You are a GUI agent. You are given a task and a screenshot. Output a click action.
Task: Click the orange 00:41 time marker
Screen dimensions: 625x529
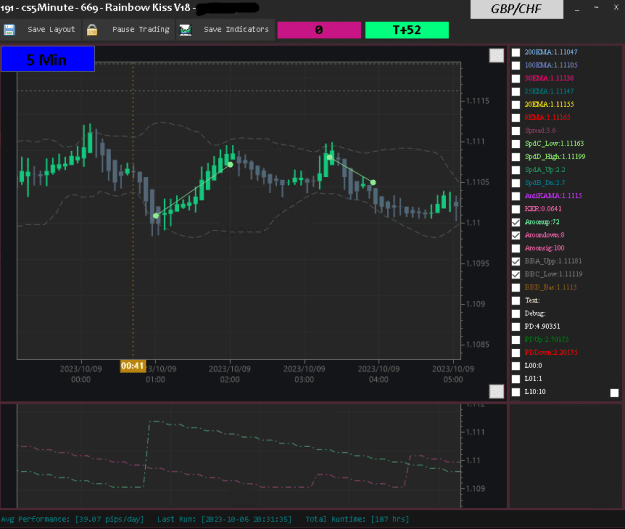coord(133,366)
